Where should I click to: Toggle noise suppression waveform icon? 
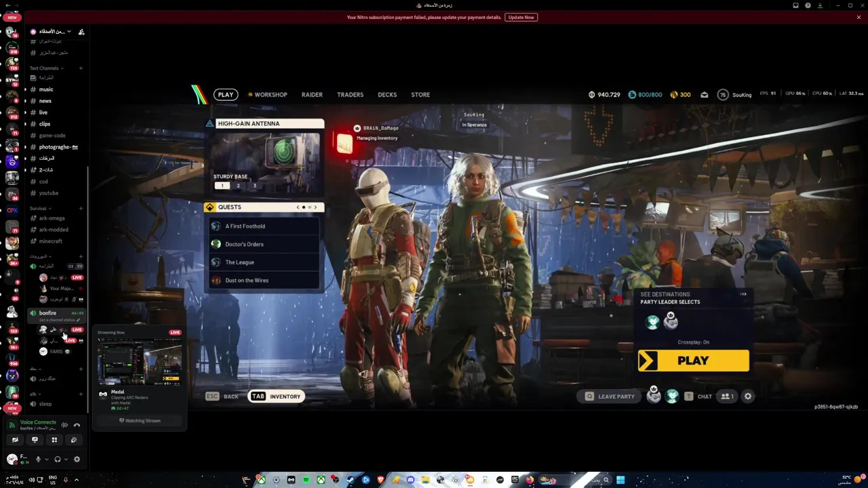[x=64, y=425]
